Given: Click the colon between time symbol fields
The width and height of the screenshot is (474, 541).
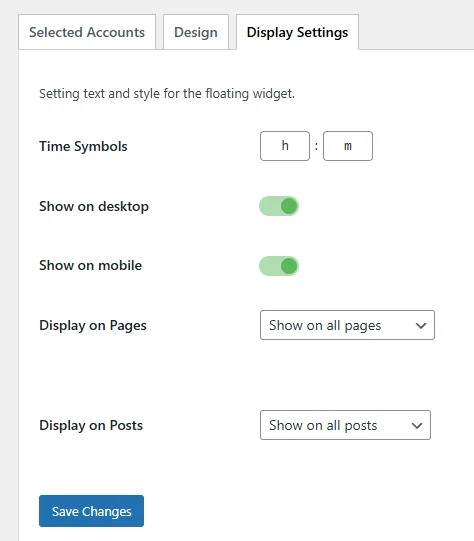Looking at the screenshot, I should pos(316,146).
